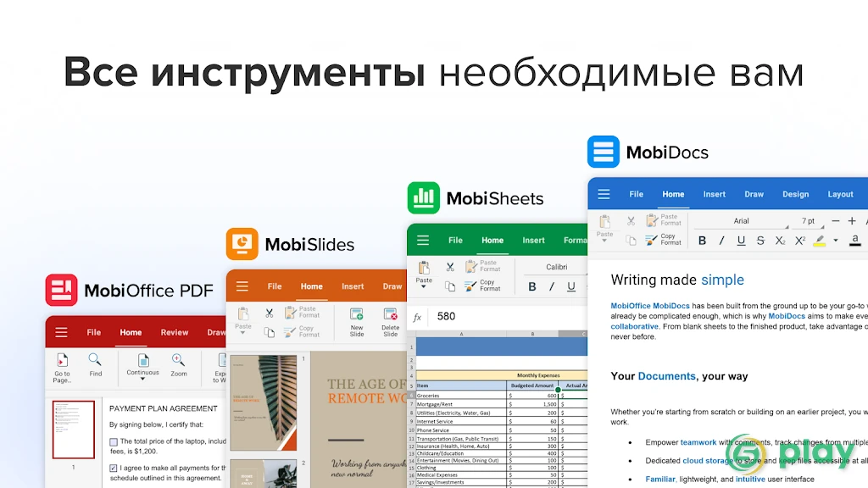This screenshot has width=868, height=488.
Task: Click Paste Format in MobiSheets toolbar
Action: pyautogui.click(x=482, y=266)
